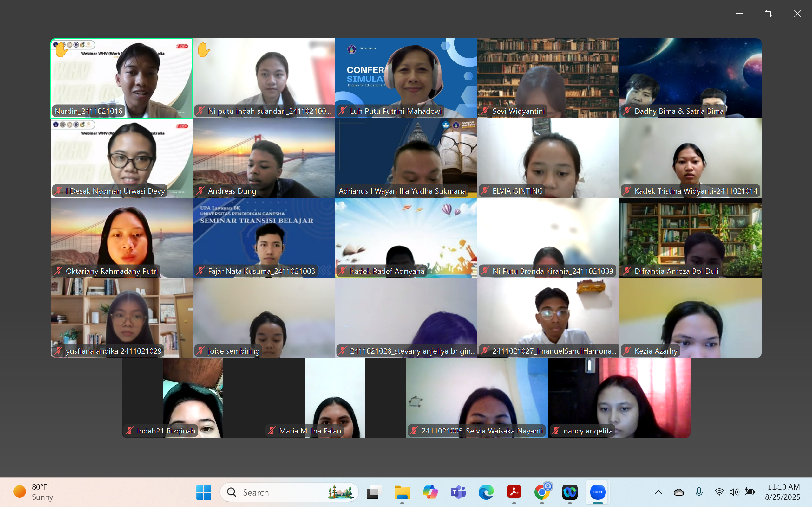Open the Wi-Fi network settings icon
Screen dimensions: 812x507
719,492
